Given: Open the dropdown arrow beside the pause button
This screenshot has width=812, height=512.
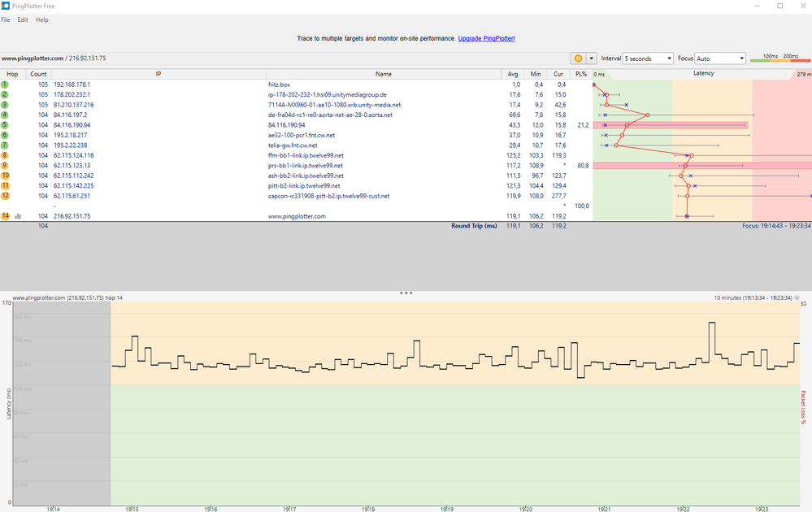Looking at the screenshot, I should (592, 59).
